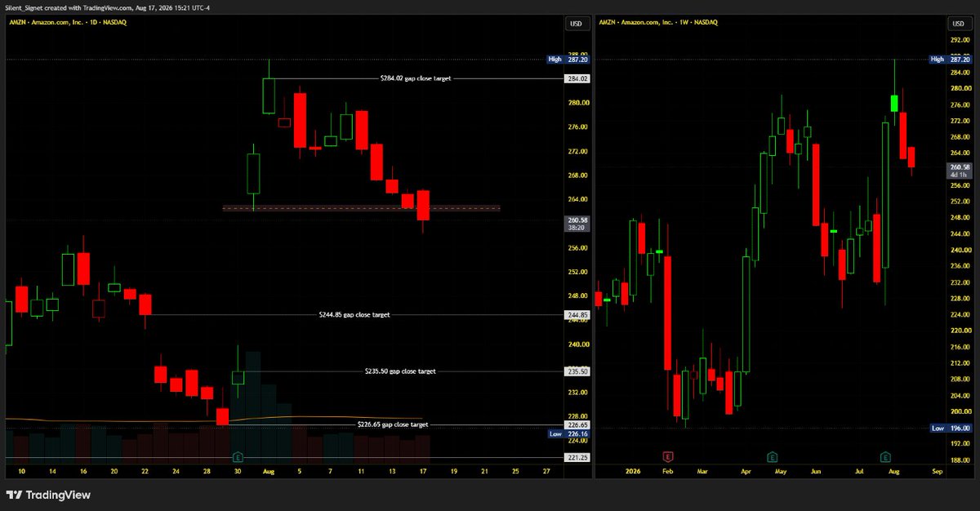Click the dashed red support zone line
Image resolution: width=980 pixels, height=511 pixels.
click(x=361, y=208)
